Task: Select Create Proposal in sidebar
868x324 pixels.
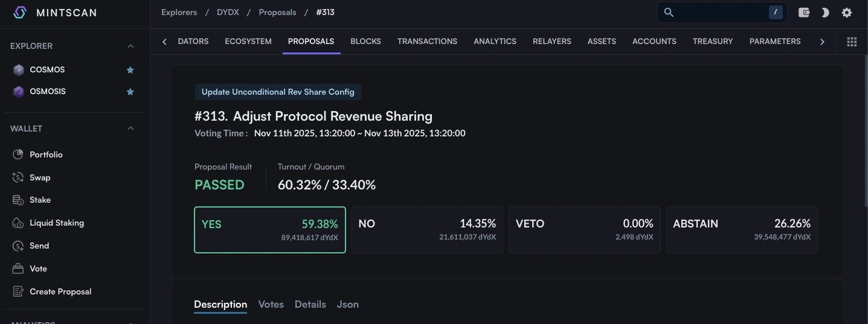Action: coord(60,291)
